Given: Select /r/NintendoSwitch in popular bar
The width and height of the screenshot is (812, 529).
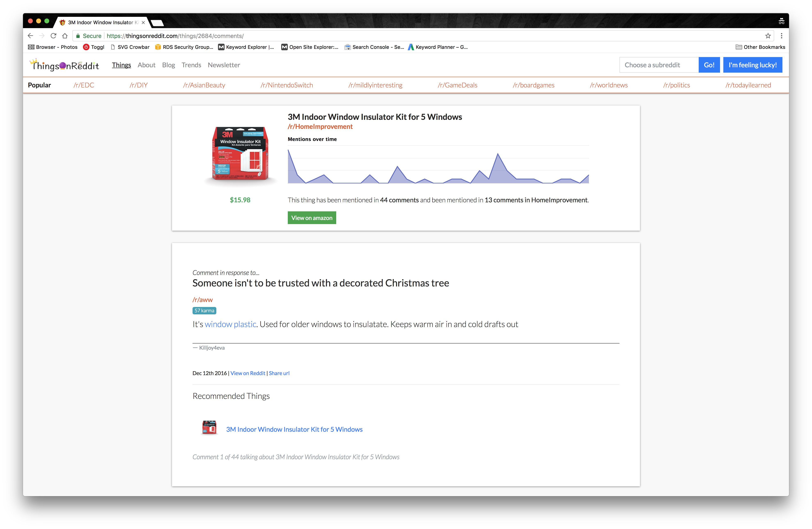Looking at the screenshot, I should click(x=287, y=85).
